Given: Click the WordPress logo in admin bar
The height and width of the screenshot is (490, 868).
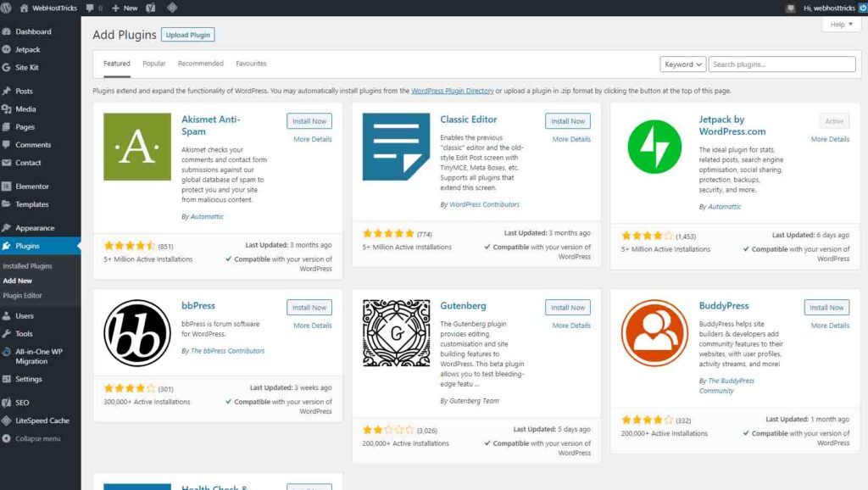Looking at the screenshot, I should [x=6, y=8].
